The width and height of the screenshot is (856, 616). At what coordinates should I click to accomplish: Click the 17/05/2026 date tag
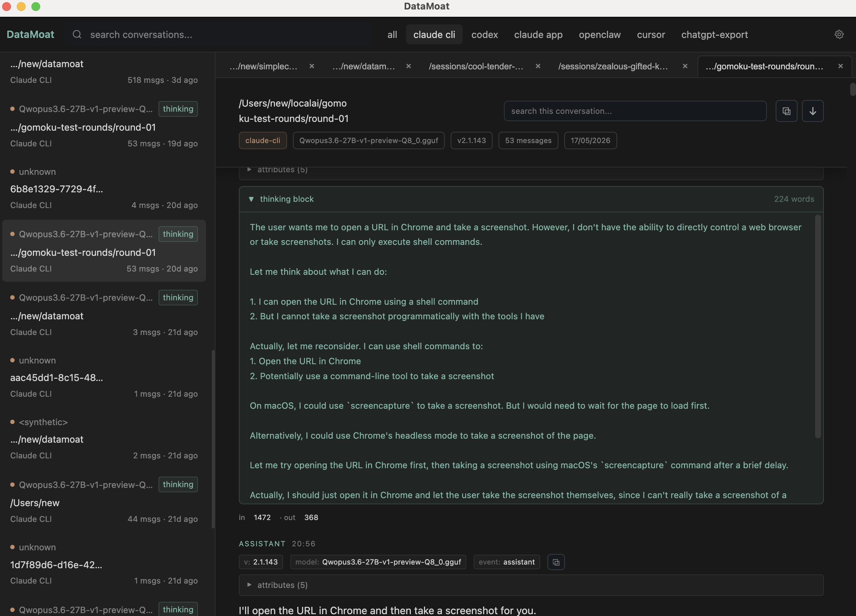click(590, 140)
